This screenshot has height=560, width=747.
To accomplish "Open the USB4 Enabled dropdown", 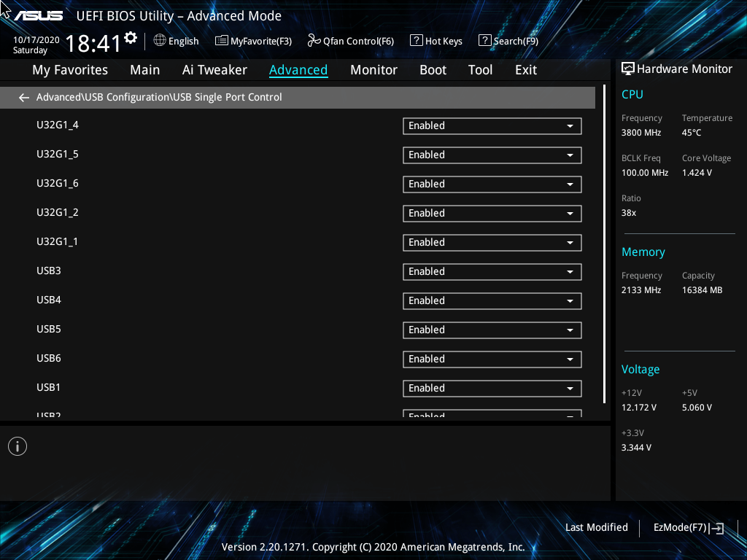I will (x=492, y=301).
